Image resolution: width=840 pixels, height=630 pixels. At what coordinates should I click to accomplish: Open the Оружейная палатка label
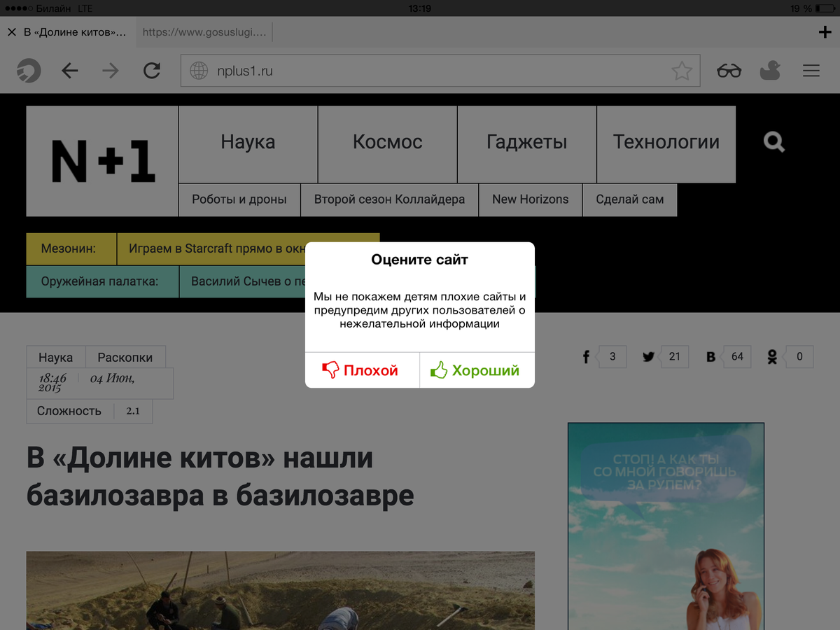[x=102, y=282]
